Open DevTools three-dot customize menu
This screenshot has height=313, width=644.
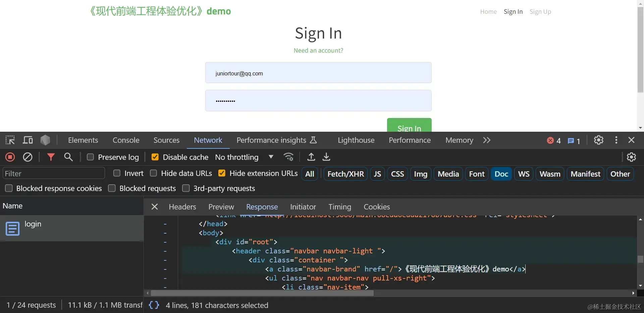(x=616, y=140)
